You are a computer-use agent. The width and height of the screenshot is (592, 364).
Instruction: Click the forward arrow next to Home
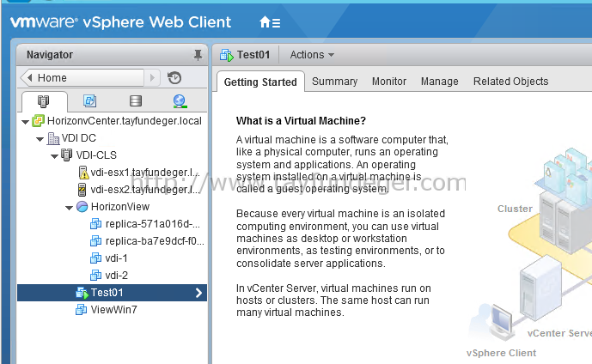(152, 78)
